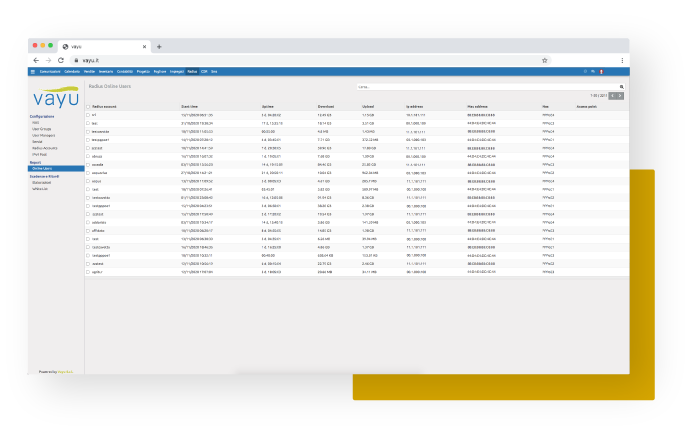The height and width of the screenshot is (439, 695).
Task: Click the search magnifier icon
Action: pyautogui.click(x=621, y=87)
